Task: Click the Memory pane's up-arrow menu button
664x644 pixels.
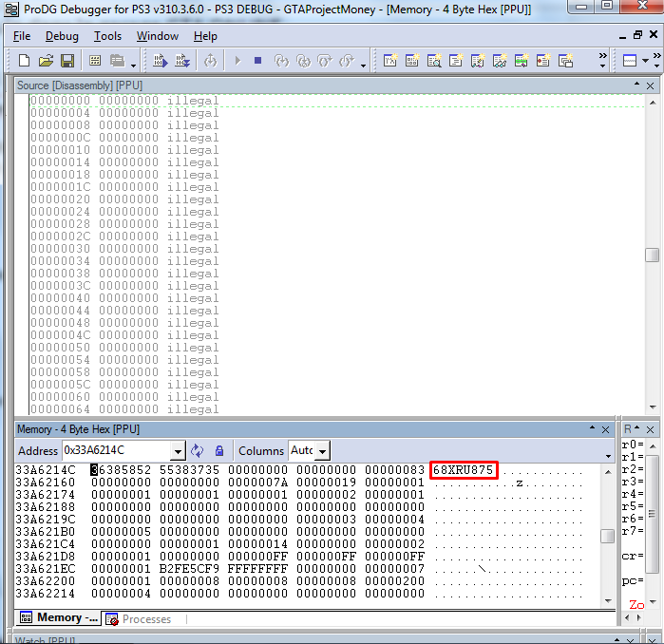Action: [592, 428]
